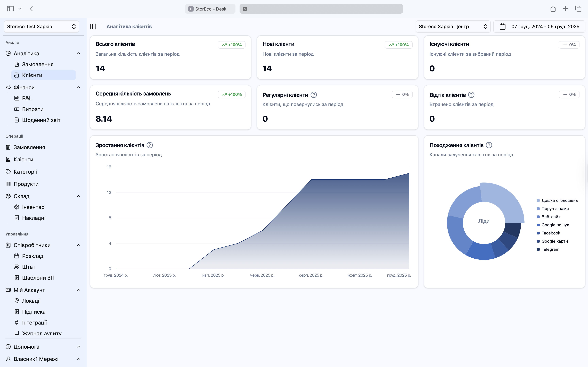Open the Storeco Test Харків network dropdown
The height and width of the screenshot is (367, 588).
pyautogui.click(x=41, y=27)
